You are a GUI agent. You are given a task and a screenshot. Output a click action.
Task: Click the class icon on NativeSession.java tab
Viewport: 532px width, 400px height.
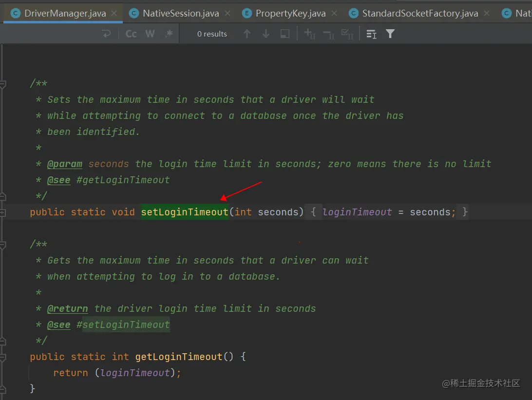click(x=133, y=13)
